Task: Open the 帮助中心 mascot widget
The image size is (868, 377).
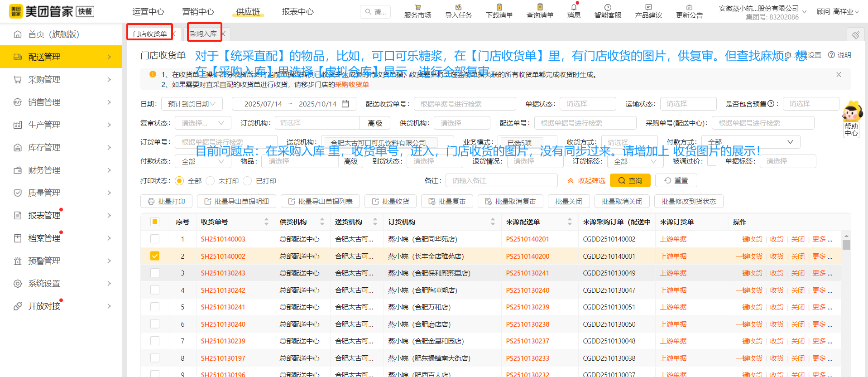Action: click(852, 119)
